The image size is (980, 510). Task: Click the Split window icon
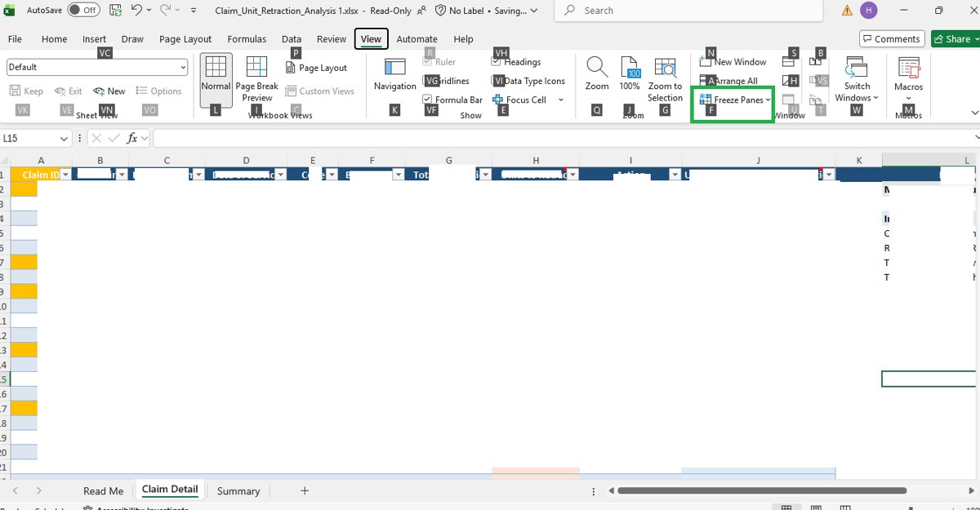790,62
